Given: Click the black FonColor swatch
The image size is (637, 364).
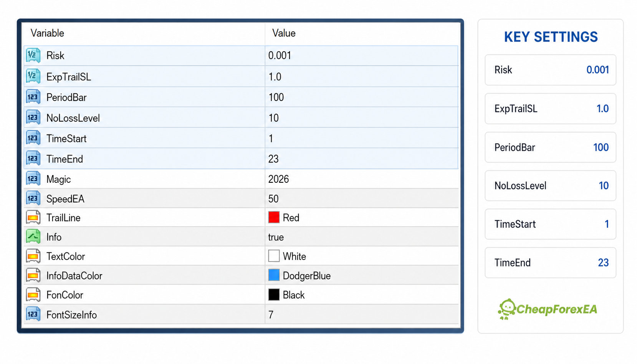Looking at the screenshot, I should (274, 295).
